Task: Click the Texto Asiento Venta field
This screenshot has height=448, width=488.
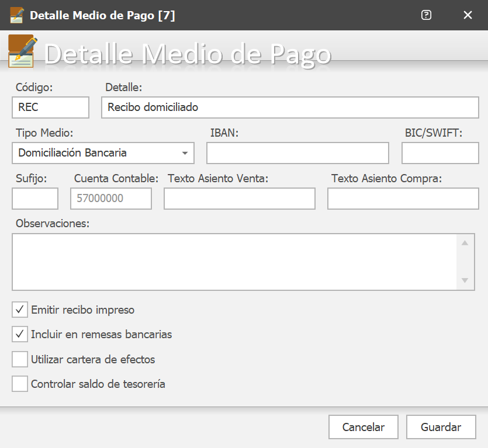Action: pos(240,199)
